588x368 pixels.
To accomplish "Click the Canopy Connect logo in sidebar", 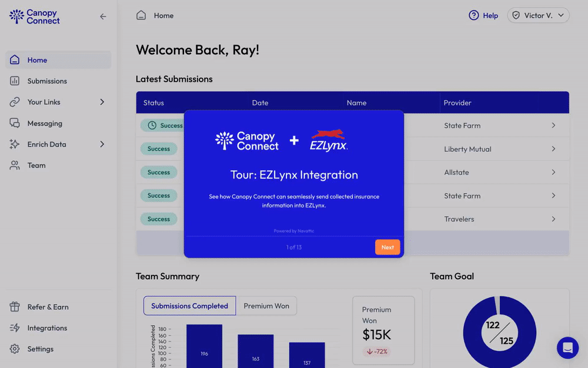I will (35, 16).
